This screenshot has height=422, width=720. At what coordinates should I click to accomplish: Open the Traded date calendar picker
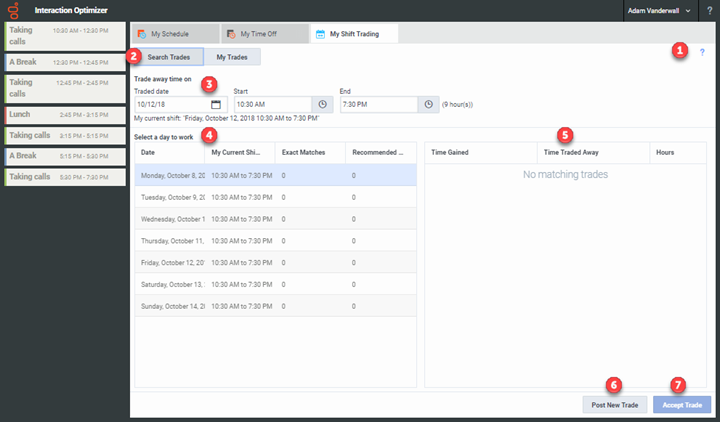216,104
